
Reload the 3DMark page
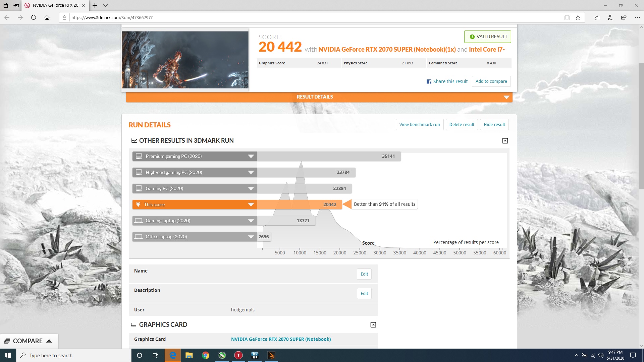pyautogui.click(x=34, y=17)
